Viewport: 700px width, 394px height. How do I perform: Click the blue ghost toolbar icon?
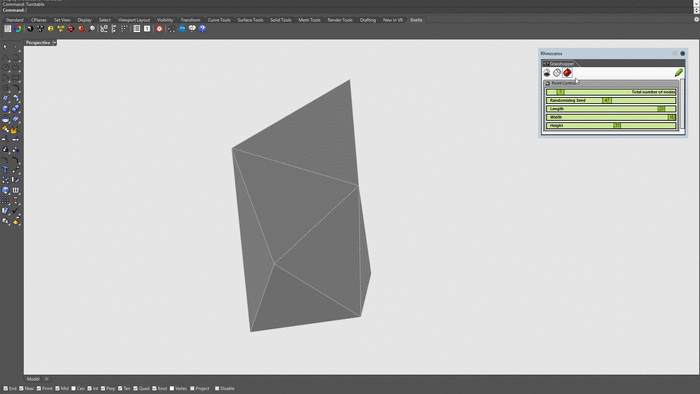[x=182, y=29]
